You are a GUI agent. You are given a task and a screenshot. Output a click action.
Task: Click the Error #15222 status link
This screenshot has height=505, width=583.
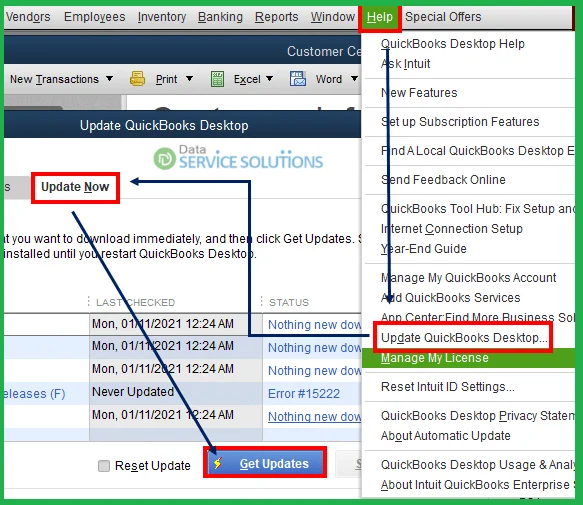point(304,393)
